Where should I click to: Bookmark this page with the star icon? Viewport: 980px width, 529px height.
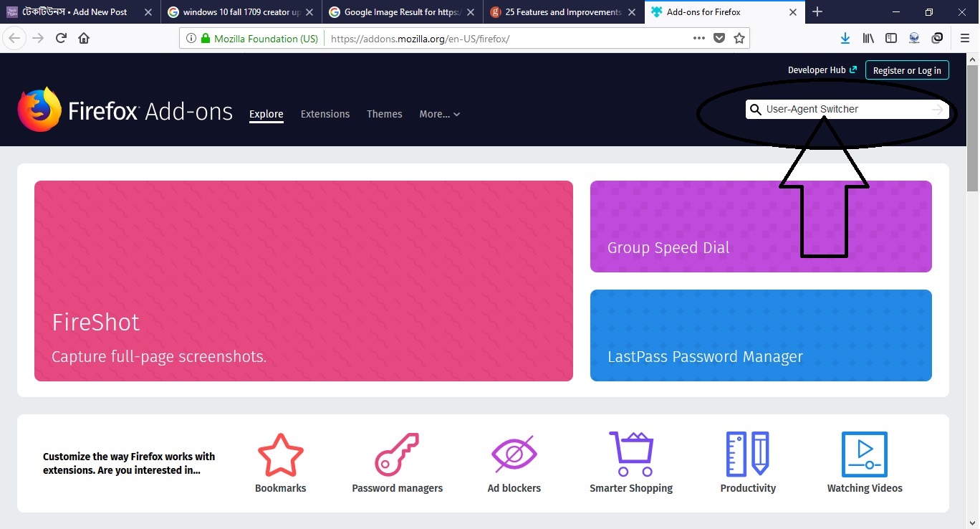coord(739,39)
